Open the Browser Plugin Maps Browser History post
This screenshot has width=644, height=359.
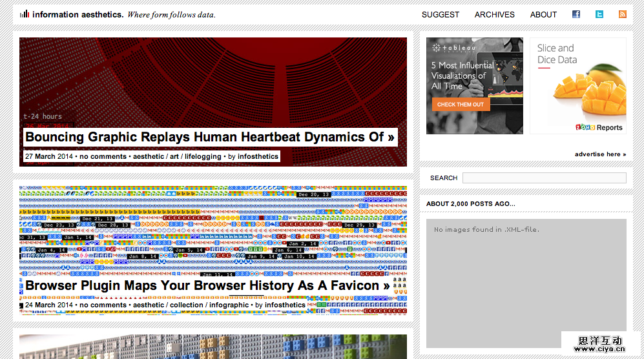tap(207, 285)
